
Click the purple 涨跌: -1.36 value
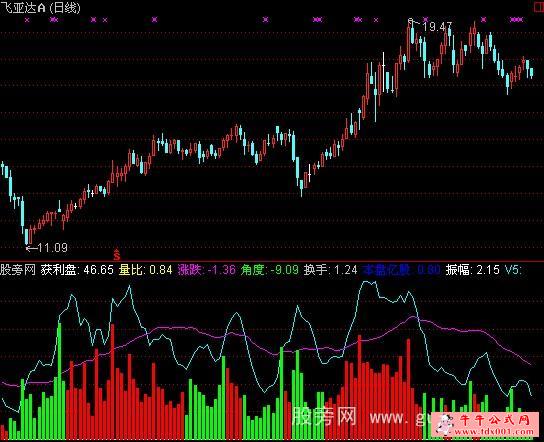coord(206,270)
